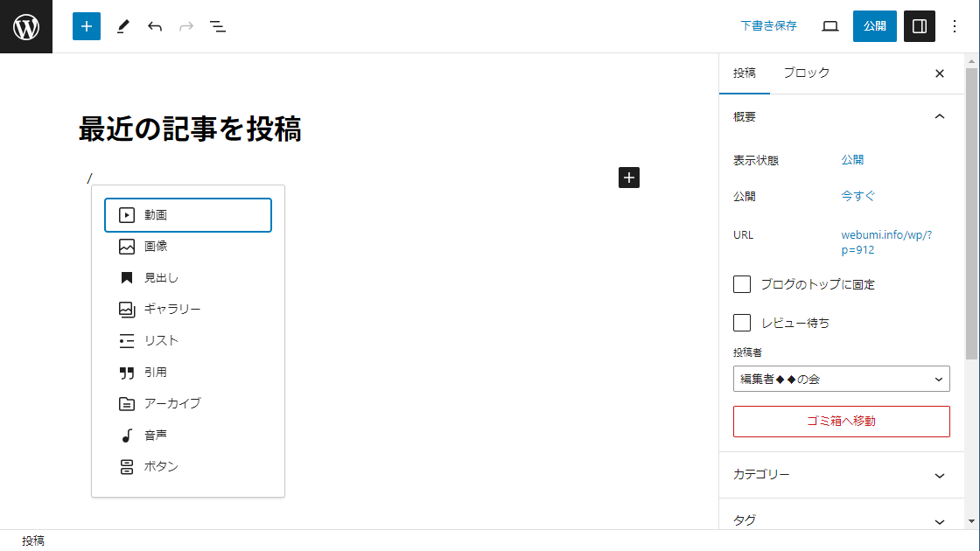This screenshot has height=551, width=980.
Task: Choose 動画 block from the suggestion list
Action: tap(188, 215)
